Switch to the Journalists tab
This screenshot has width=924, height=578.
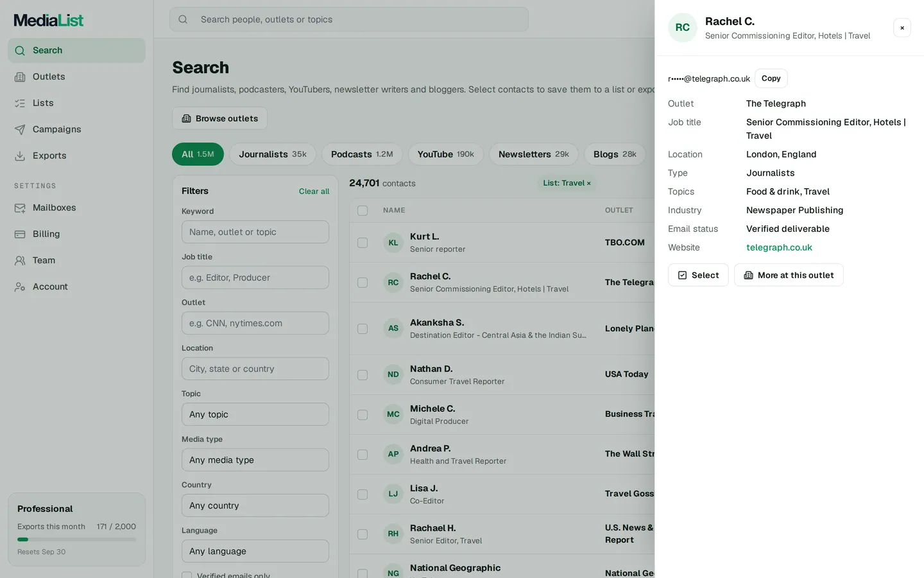273,154
